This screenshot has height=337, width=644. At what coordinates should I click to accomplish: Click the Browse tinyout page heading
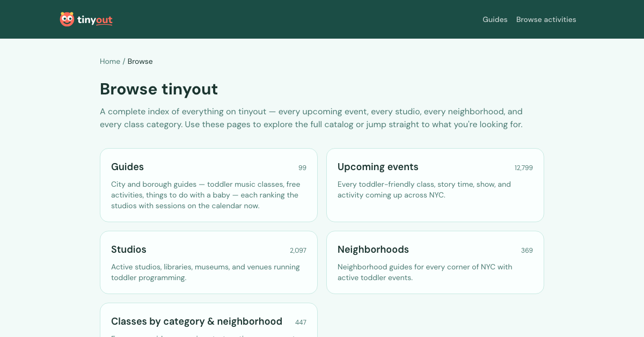(159, 89)
